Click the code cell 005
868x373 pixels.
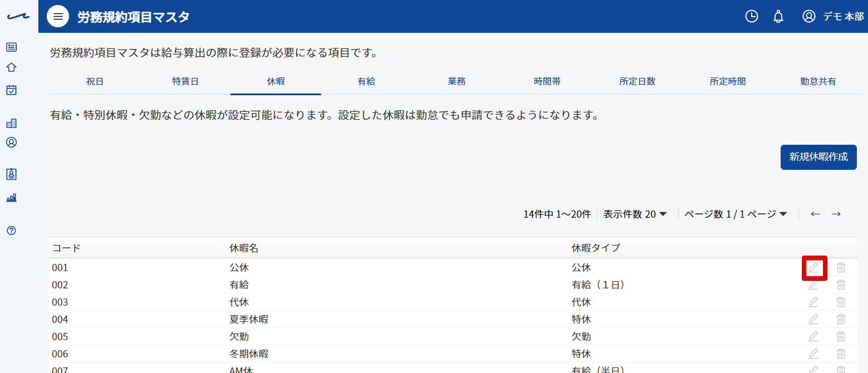(60, 337)
